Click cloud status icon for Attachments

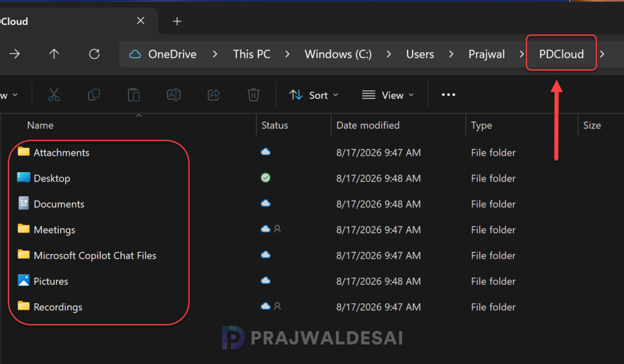[x=266, y=152]
